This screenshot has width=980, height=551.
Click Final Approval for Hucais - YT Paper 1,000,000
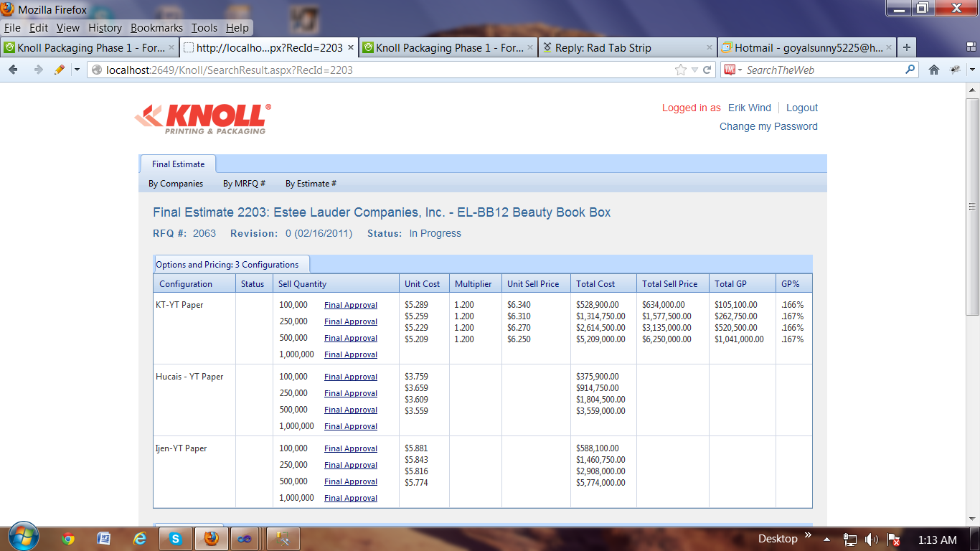tap(351, 426)
